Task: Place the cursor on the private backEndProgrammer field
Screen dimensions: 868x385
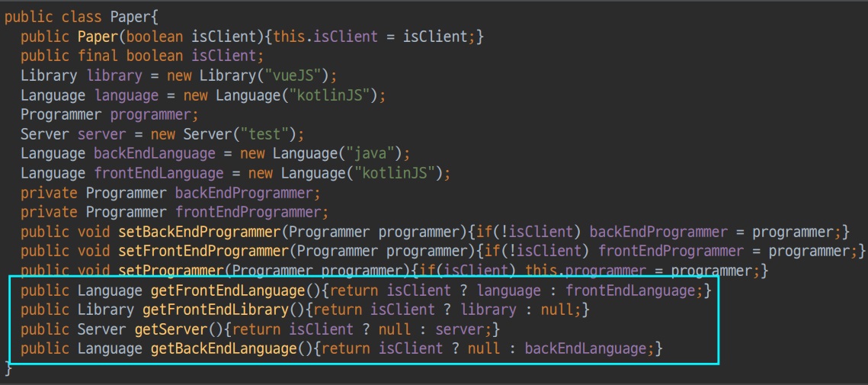Action: (244, 193)
